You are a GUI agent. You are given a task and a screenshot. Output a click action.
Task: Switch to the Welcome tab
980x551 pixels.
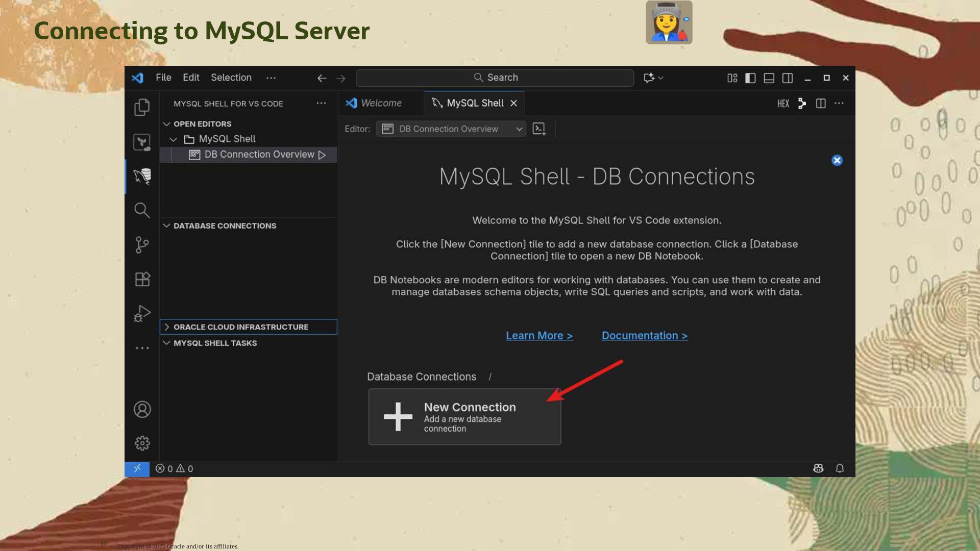click(381, 103)
